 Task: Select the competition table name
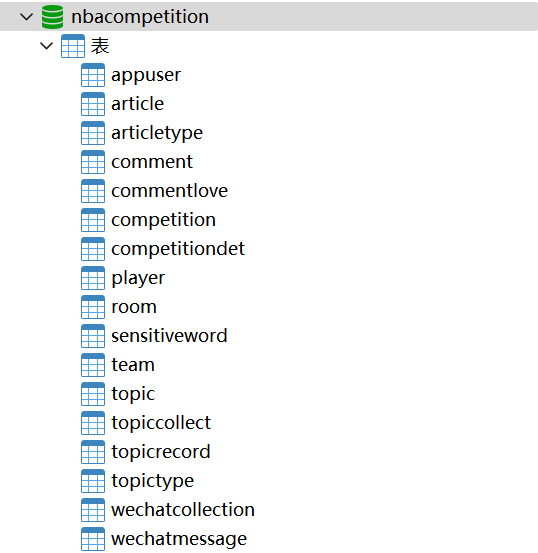(x=163, y=221)
